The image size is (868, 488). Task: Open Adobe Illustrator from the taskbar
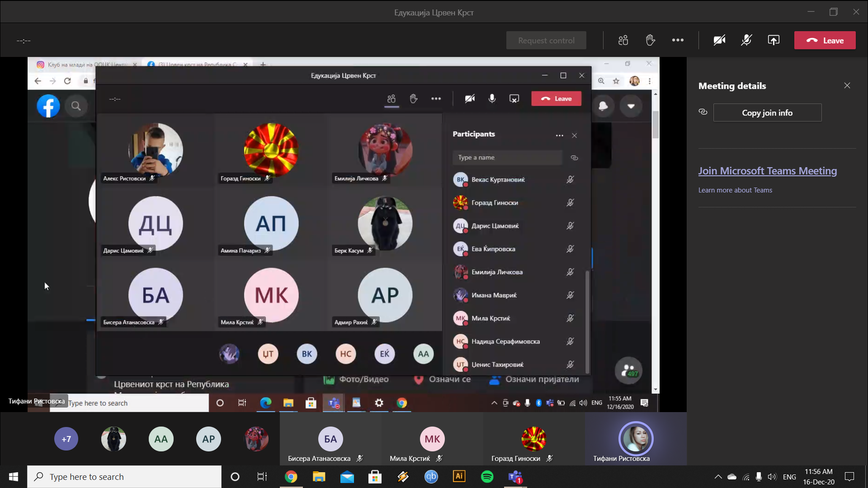pyautogui.click(x=459, y=477)
